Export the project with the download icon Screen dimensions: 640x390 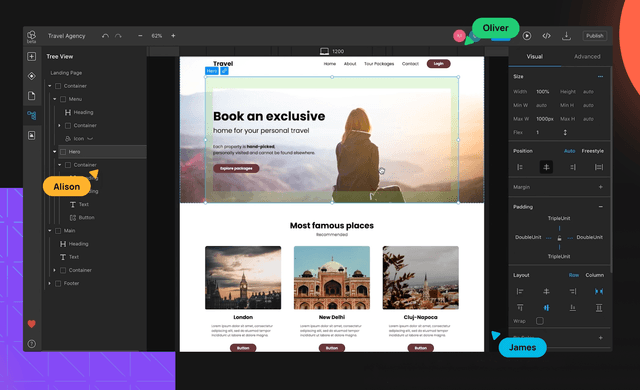[566, 36]
